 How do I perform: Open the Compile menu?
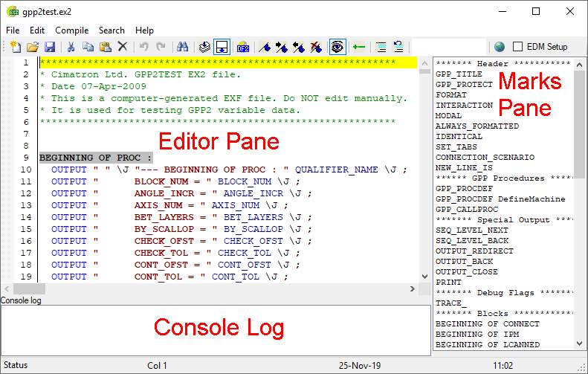(72, 30)
